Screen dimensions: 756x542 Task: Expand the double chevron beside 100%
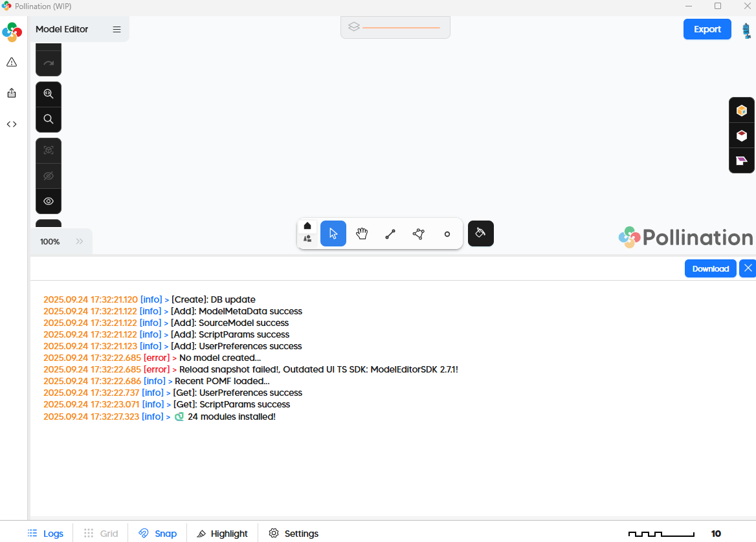click(80, 241)
